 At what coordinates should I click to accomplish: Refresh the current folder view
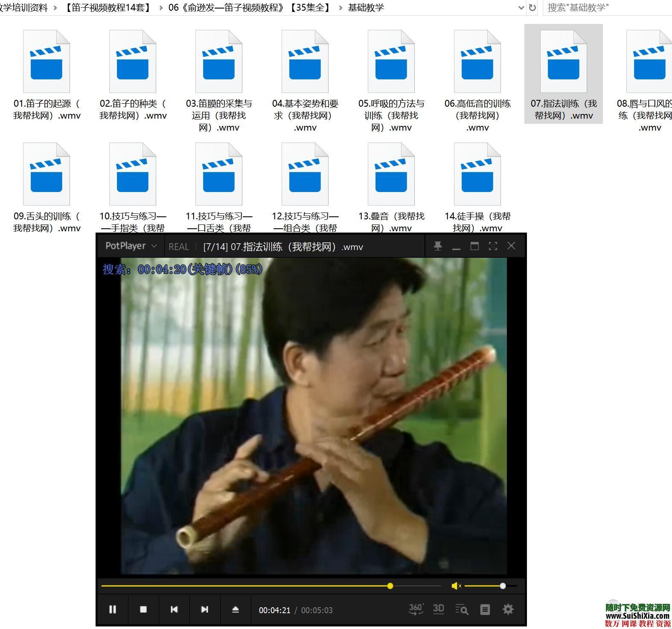(532, 8)
